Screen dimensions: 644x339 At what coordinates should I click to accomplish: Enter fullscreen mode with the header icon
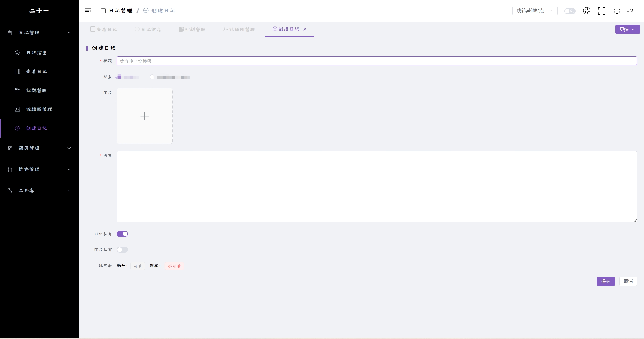click(x=602, y=11)
